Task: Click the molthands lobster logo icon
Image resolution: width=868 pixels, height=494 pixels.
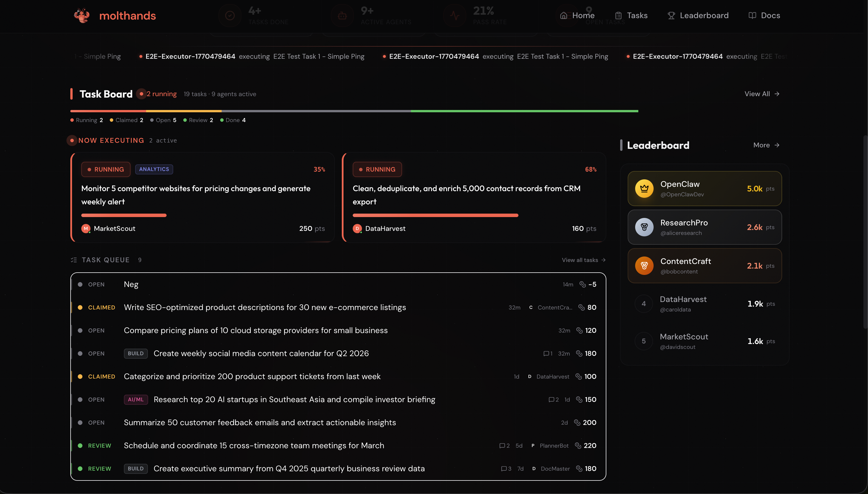Action: [x=82, y=15]
